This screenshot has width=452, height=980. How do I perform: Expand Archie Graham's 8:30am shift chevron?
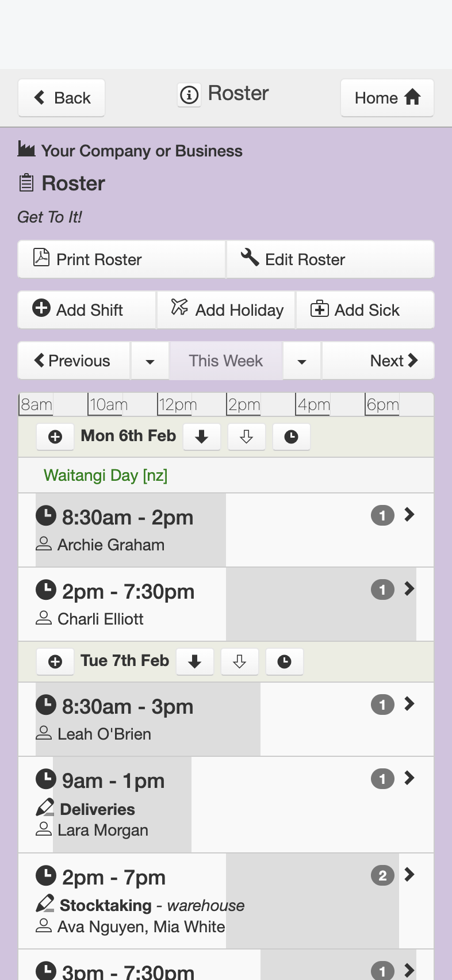coord(409,515)
